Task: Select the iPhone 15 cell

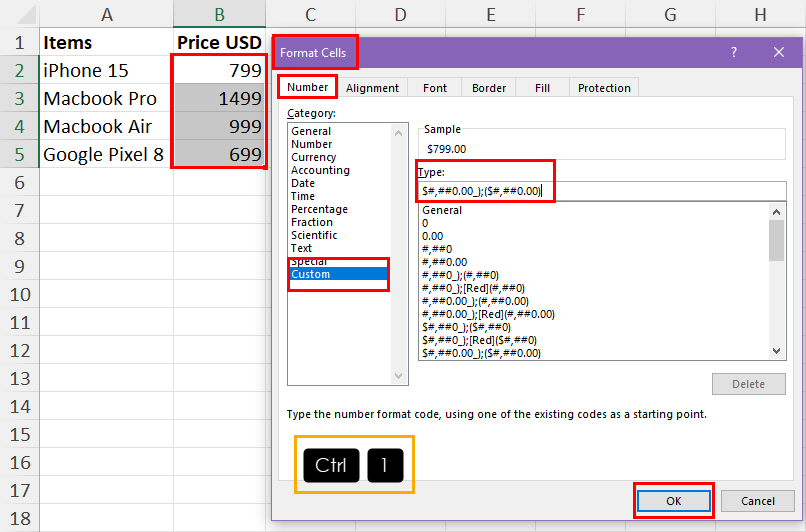Action: click(x=106, y=70)
